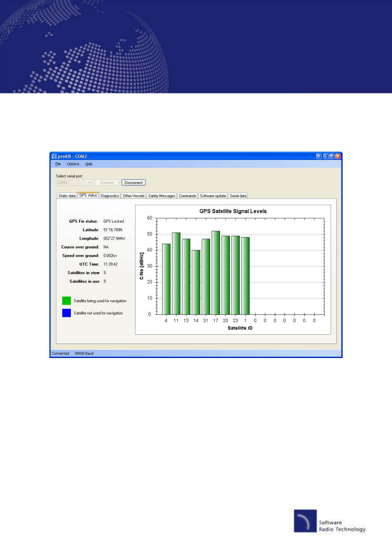Open the Options menu

73,164
